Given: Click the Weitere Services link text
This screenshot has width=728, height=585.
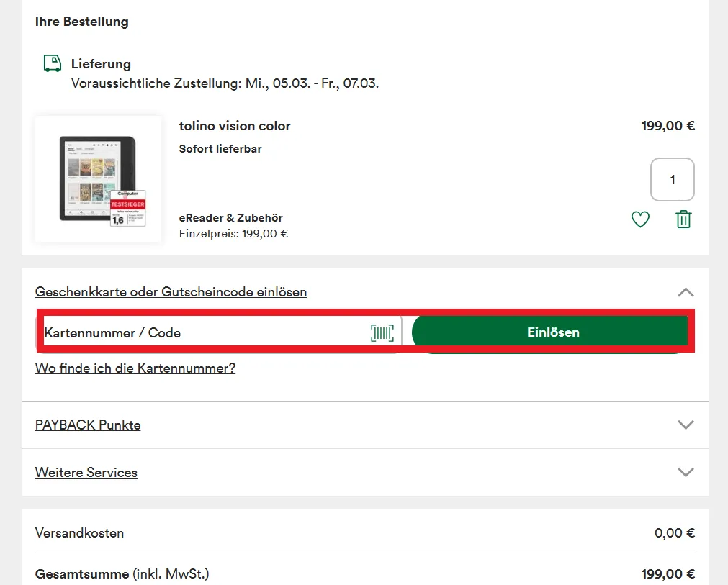Looking at the screenshot, I should [86, 472].
